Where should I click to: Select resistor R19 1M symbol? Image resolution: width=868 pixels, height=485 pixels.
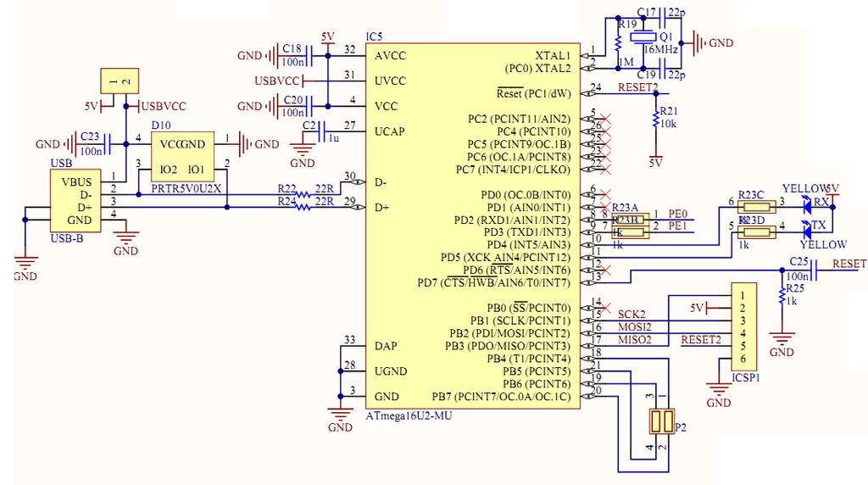pos(618,42)
